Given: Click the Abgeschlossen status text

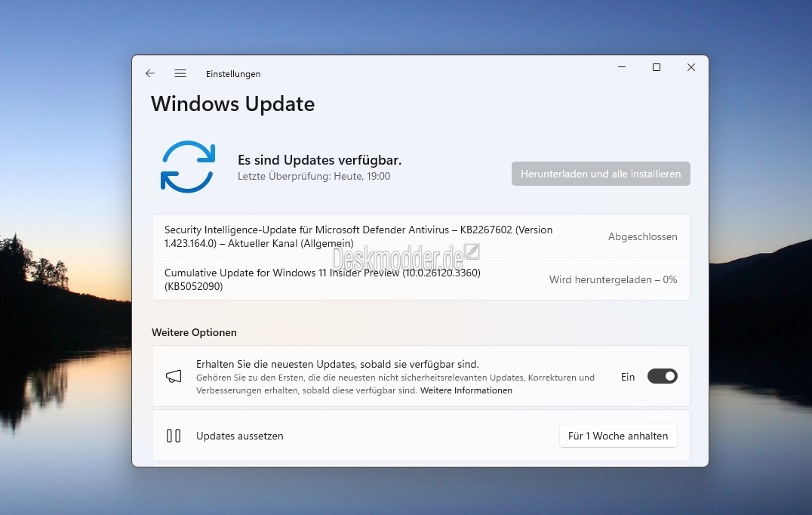Looking at the screenshot, I should click(643, 236).
